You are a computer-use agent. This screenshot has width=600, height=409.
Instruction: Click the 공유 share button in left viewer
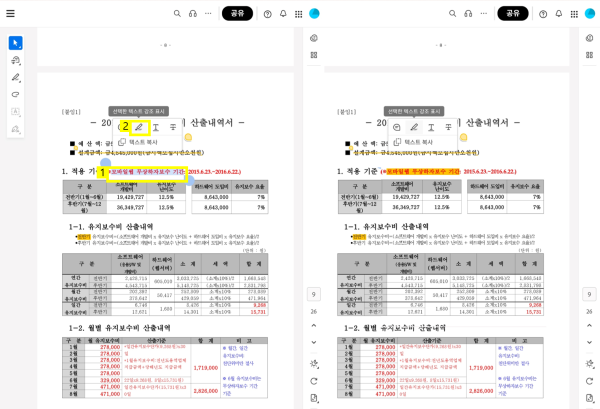(237, 13)
